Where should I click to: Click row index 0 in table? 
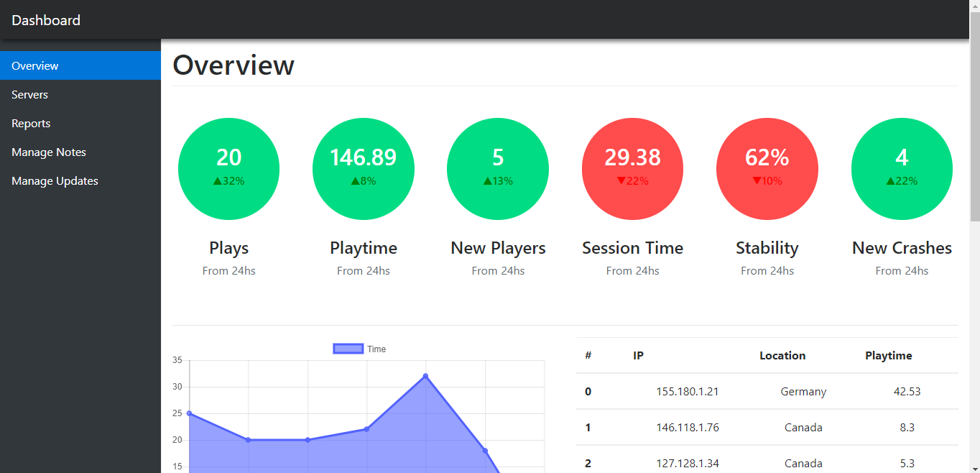[588, 391]
